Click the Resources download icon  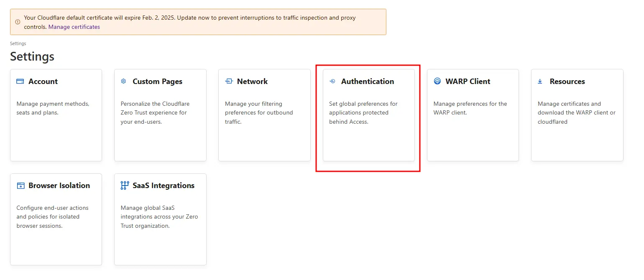click(x=540, y=81)
